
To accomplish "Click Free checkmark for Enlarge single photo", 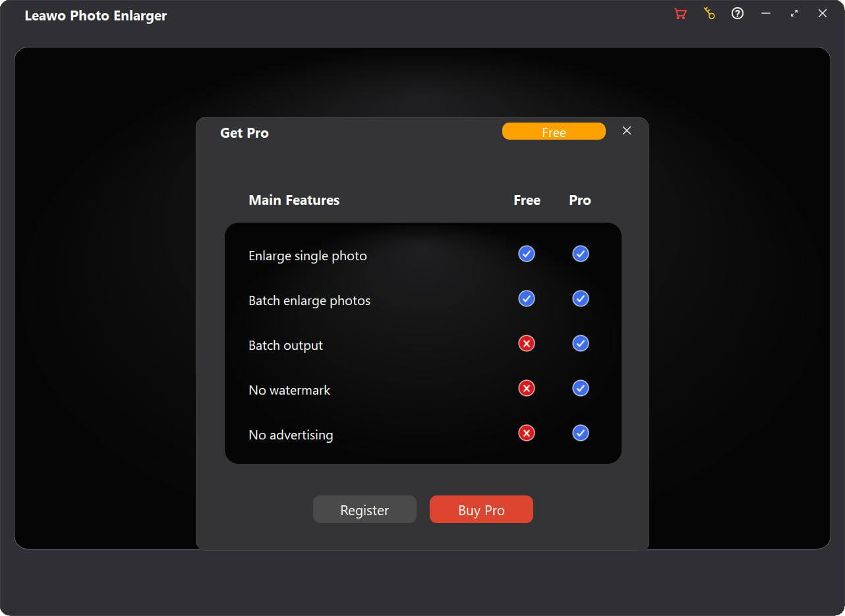I will tap(527, 254).
